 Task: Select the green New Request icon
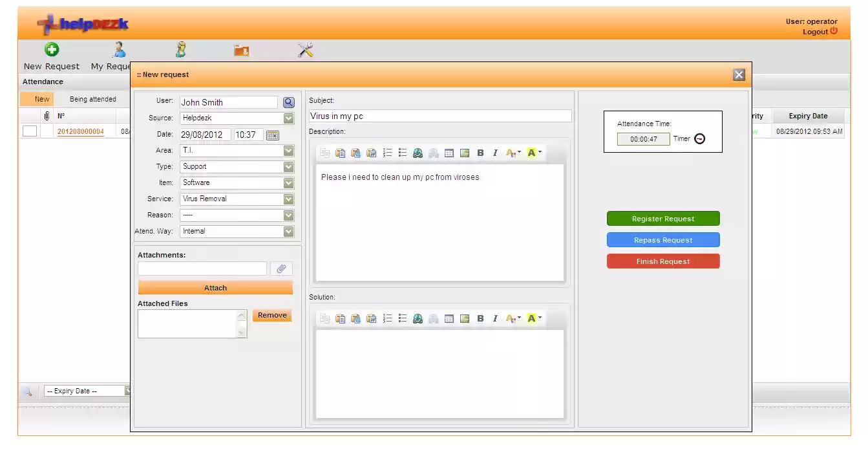[51, 50]
